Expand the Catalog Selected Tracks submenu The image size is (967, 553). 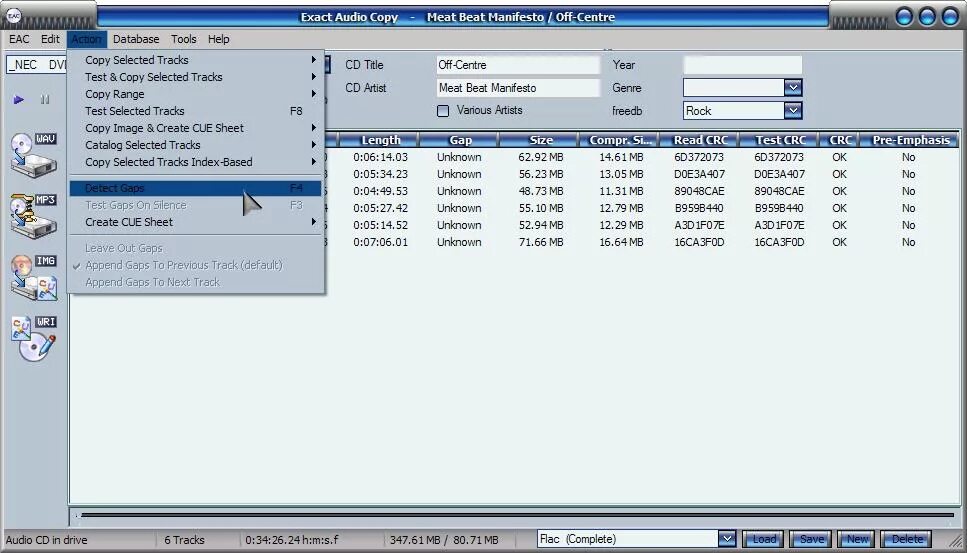pyautogui.click(x=197, y=145)
